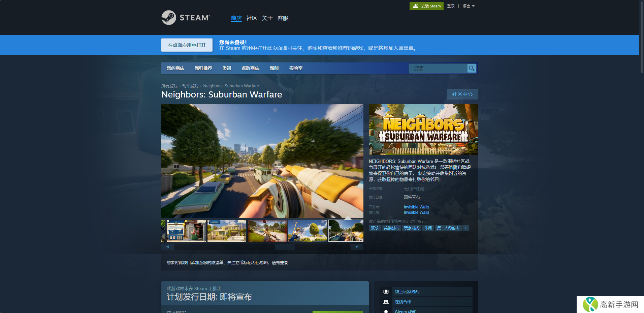Click the plus icon to add tags

point(466,228)
